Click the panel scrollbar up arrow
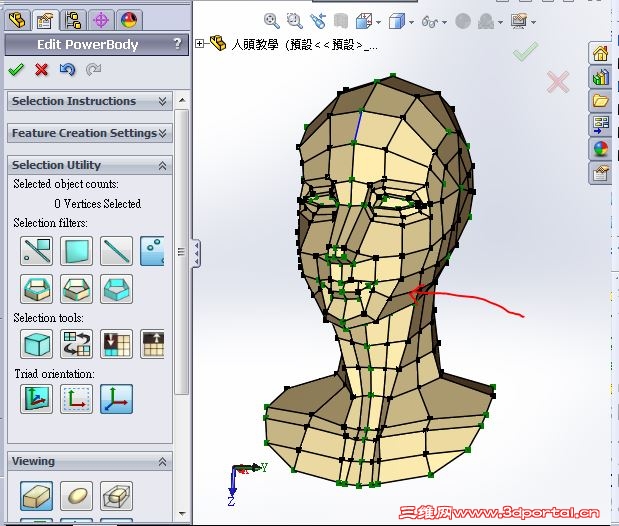This screenshot has height=526, width=619. (x=182, y=100)
